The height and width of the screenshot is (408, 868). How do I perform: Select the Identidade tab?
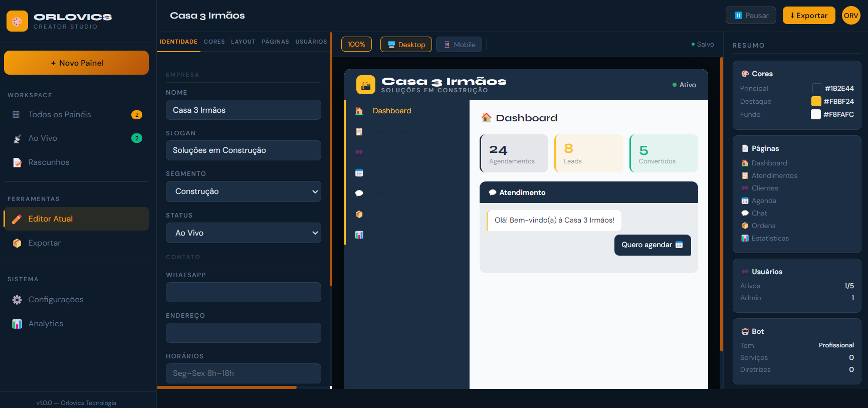(178, 42)
